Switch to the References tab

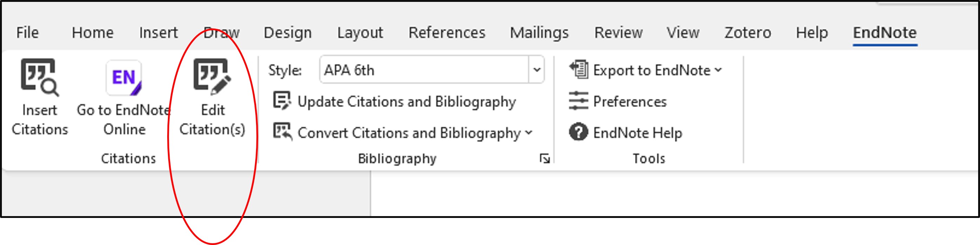[447, 33]
